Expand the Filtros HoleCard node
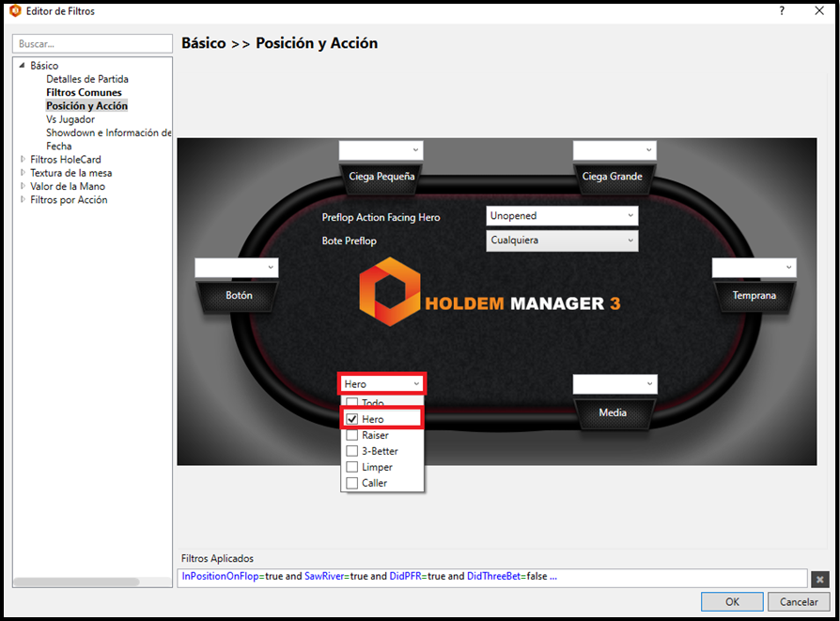Viewport: 840px width, 621px height. pyautogui.click(x=23, y=159)
